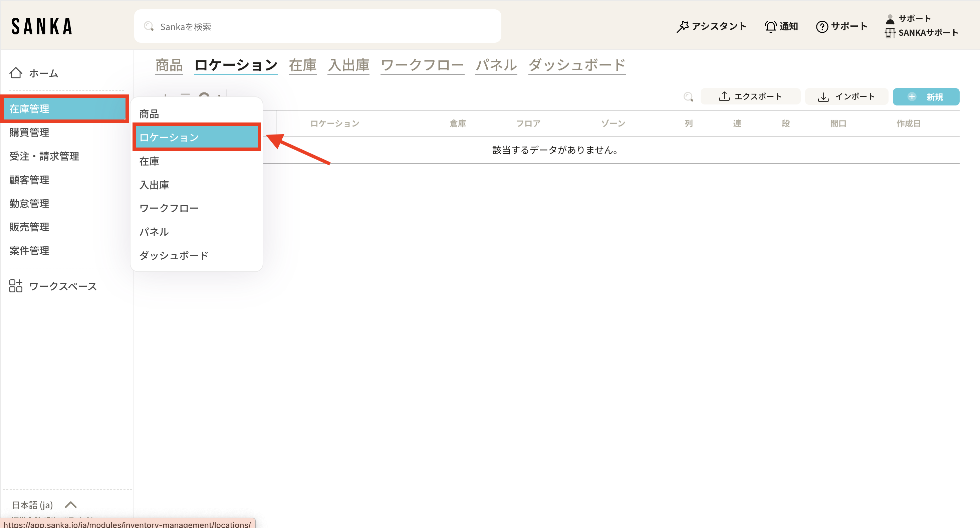Choose 入出庫 from the flyout menu
The height and width of the screenshot is (528, 980).
[x=154, y=185]
